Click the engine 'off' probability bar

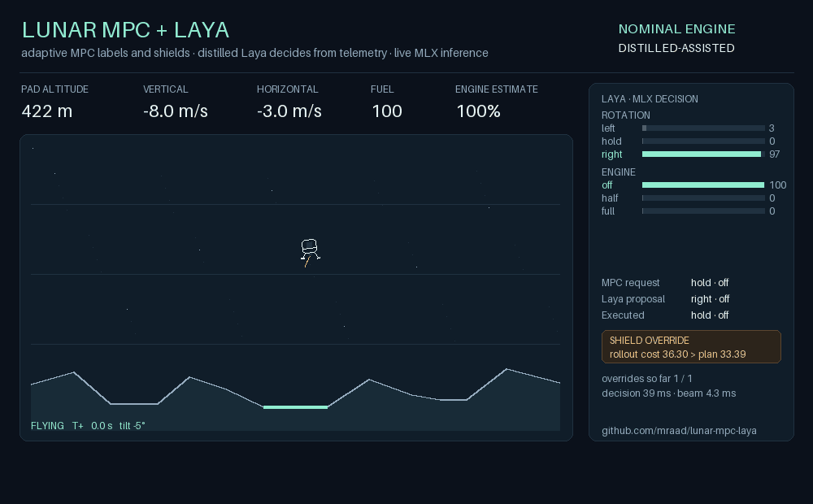(x=703, y=185)
